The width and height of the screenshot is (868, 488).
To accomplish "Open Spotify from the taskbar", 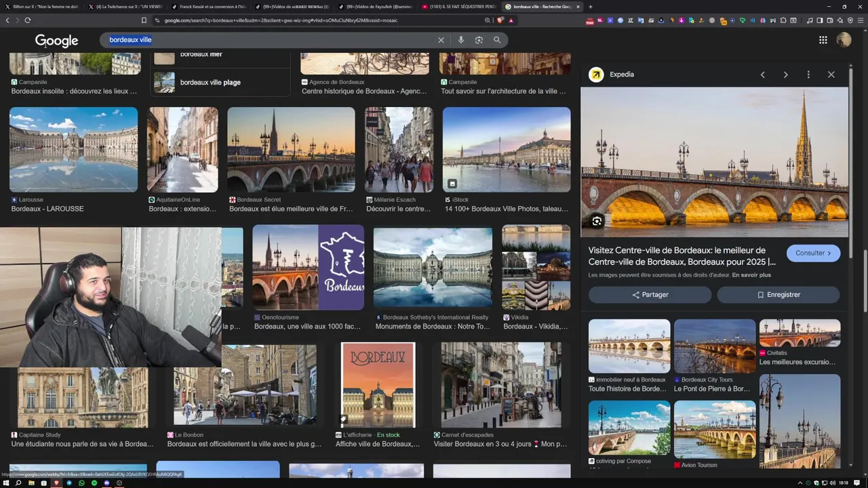I will coord(94,483).
